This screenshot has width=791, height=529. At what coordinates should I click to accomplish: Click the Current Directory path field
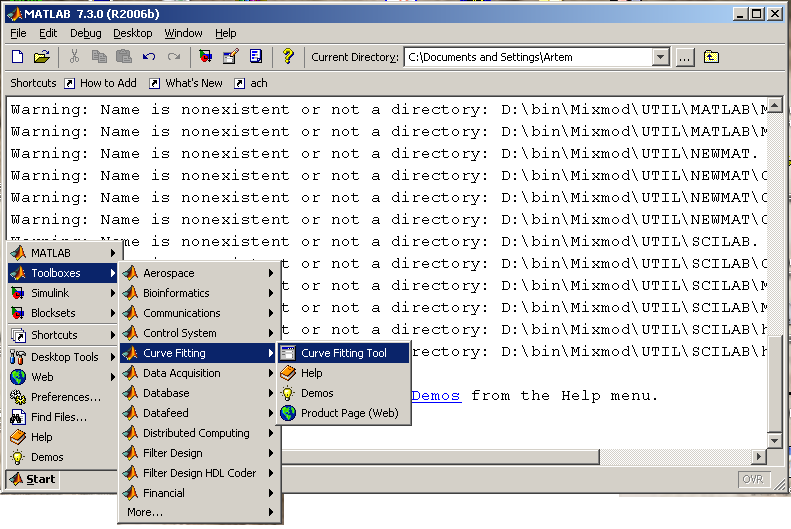pos(529,57)
